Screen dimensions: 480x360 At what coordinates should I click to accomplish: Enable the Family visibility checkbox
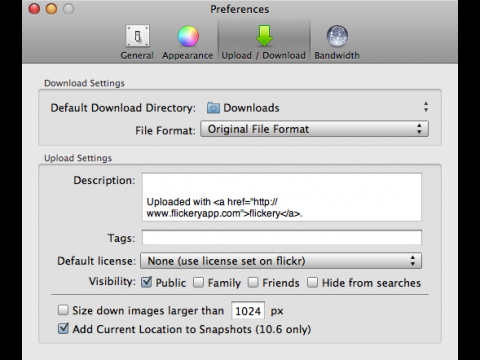click(x=199, y=282)
